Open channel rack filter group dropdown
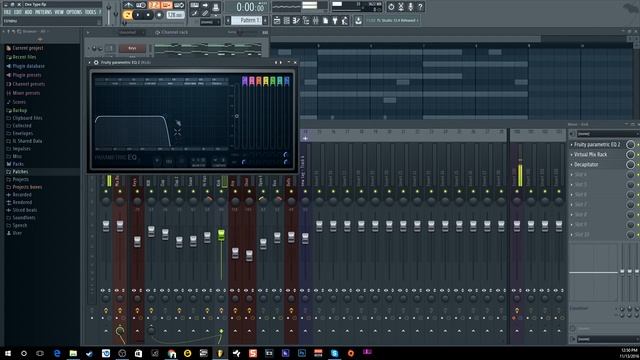This screenshot has height=360, width=640. coord(131,32)
